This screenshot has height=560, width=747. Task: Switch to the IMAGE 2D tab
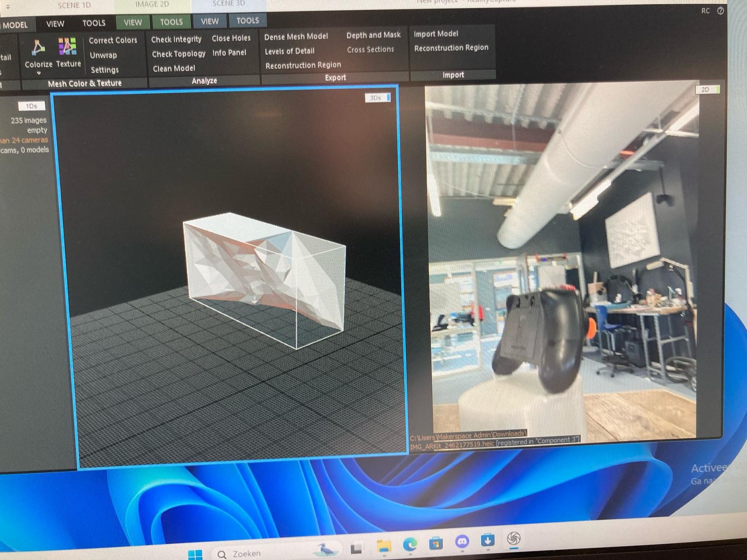(152, 4)
